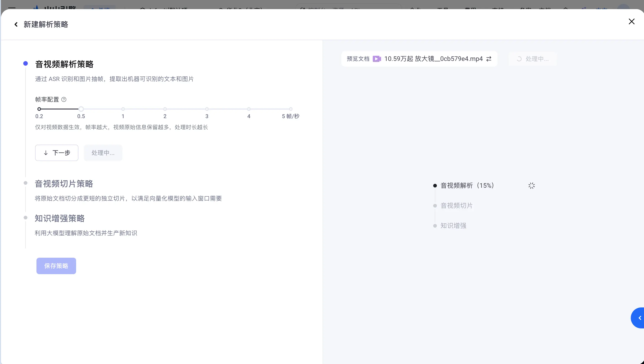Click the 下一步 button
Viewport: 644px width, 364px height.
(x=57, y=153)
